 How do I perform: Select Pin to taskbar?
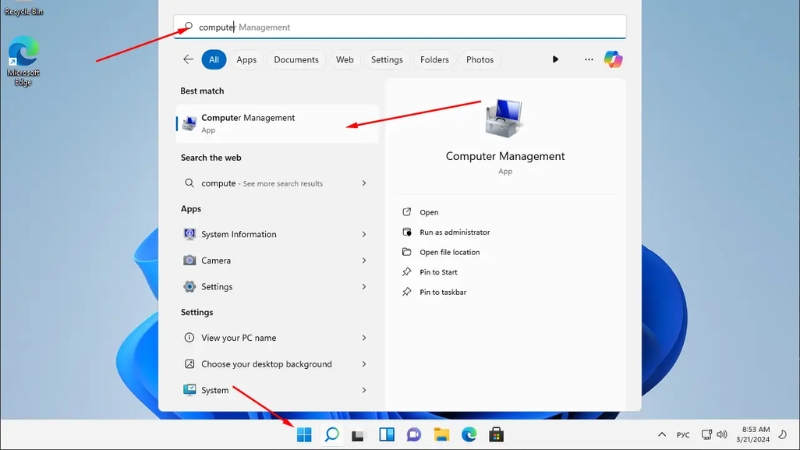(x=434, y=292)
